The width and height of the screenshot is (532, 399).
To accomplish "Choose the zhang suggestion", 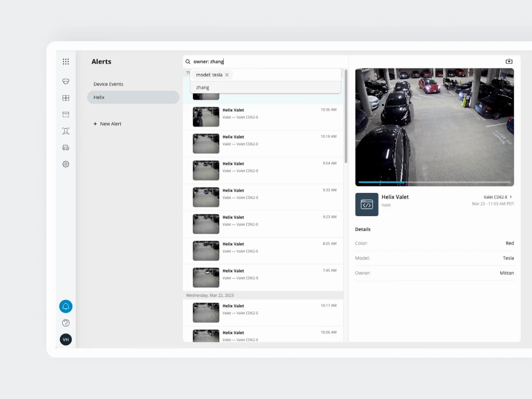I will click(266, 87).
